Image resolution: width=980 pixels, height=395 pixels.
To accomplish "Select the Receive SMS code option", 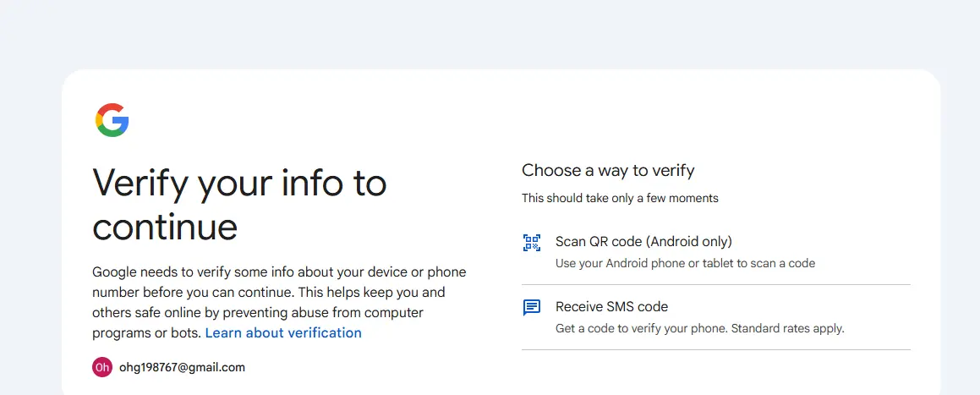I will tap(715, 317).
